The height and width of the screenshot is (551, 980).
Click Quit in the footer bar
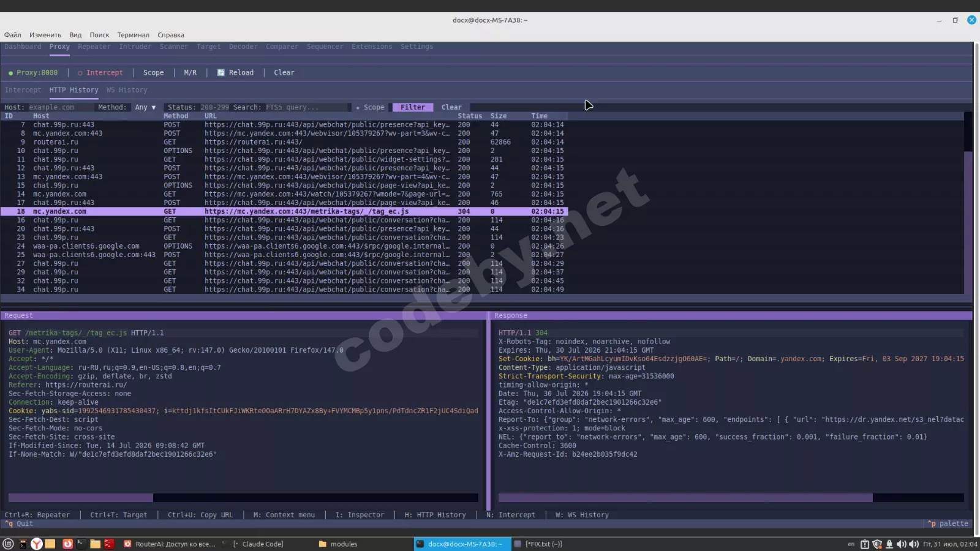pyautogui.click(x=19, y=523)
